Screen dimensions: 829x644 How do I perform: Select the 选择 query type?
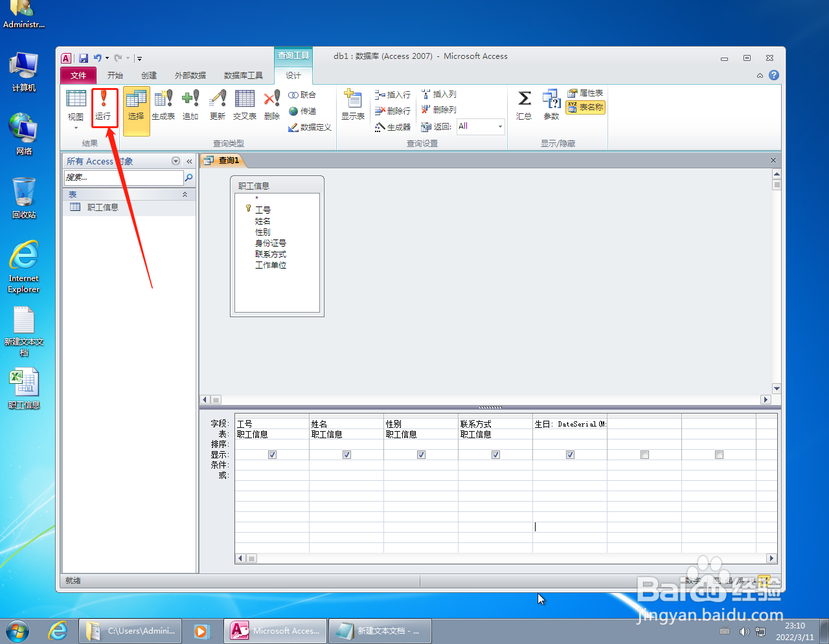(x=136, y=111)
